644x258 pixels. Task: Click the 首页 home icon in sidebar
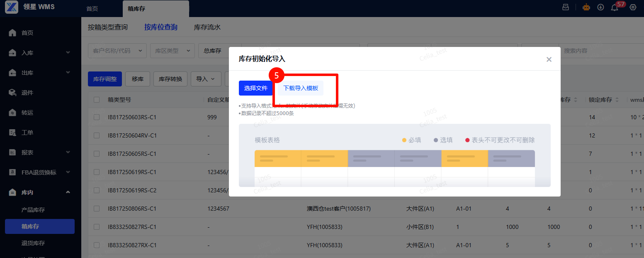coord(12,33)
